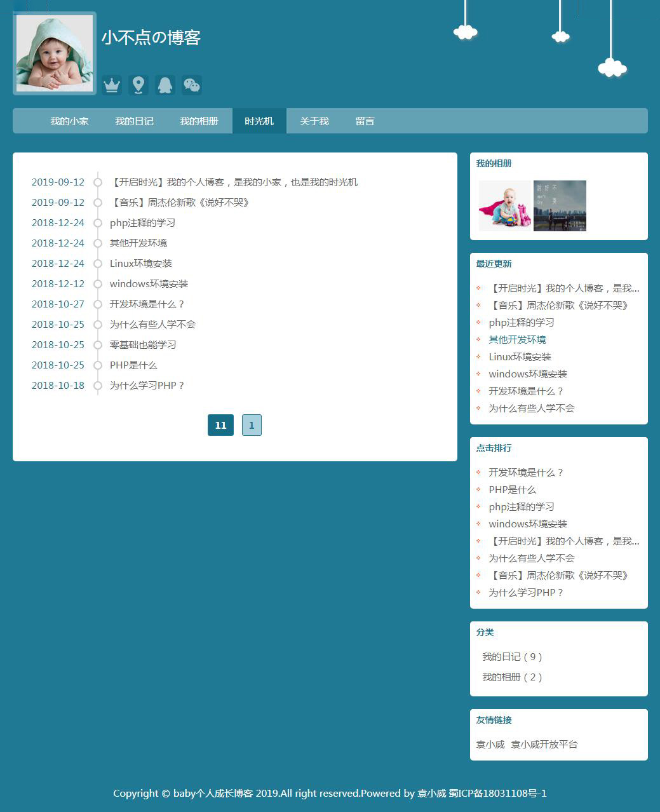Visit the 袁小威开放平台 friend link
This screenshot has height=812, width=660.
(x=544, y=745)
